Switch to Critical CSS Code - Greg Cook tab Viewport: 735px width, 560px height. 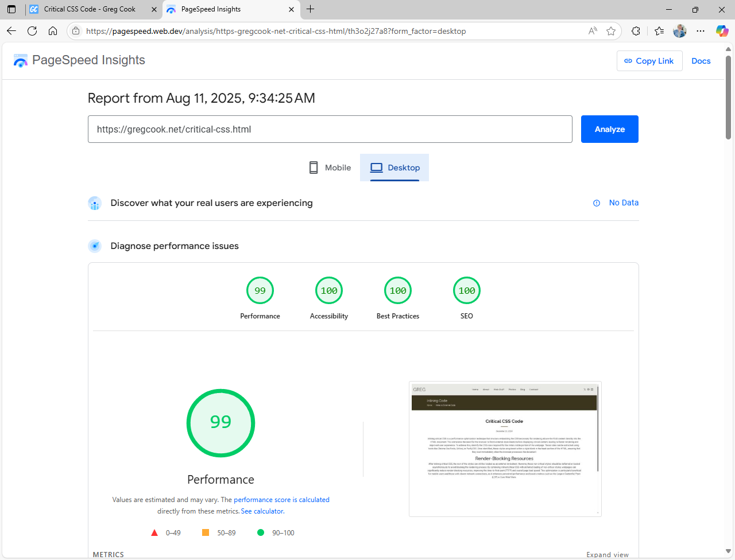[93, 9]
